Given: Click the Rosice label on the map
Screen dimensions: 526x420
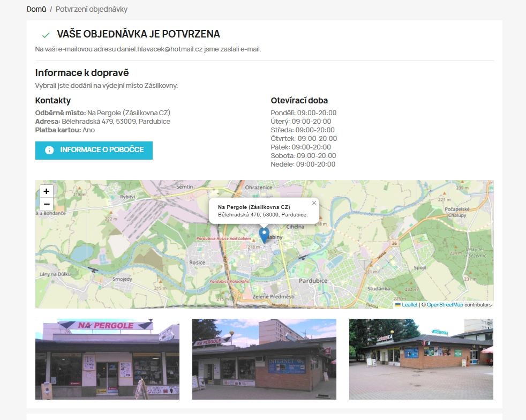Looking at the screenshot, I should pos(197,262).
